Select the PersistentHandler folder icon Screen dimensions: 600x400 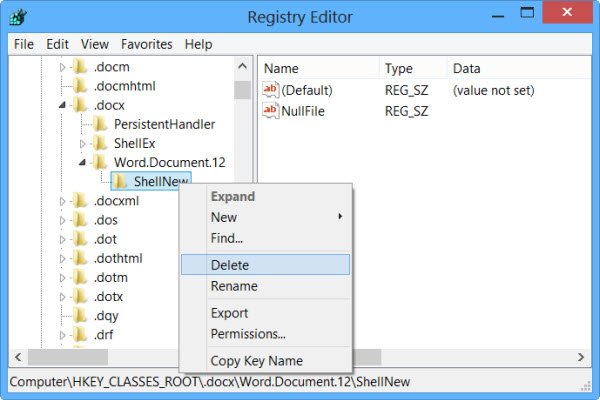[100, 124]
